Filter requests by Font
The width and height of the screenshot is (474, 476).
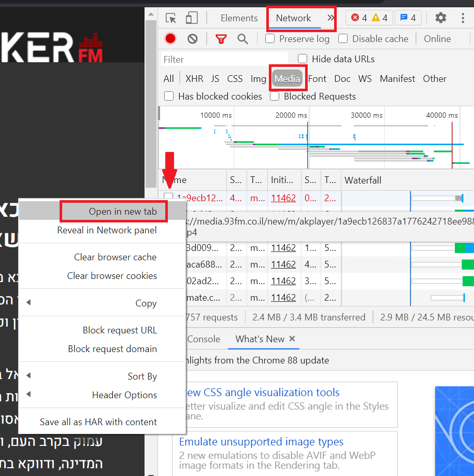tap(317, 79)
